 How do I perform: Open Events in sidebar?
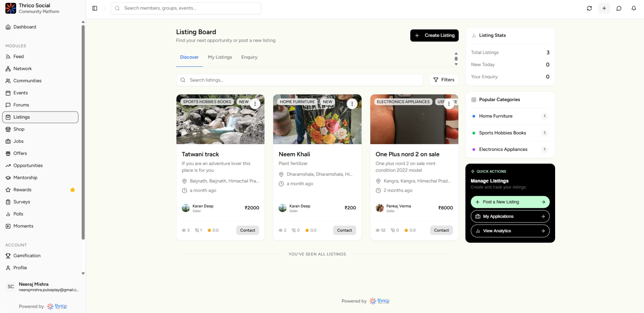point(40,93)
